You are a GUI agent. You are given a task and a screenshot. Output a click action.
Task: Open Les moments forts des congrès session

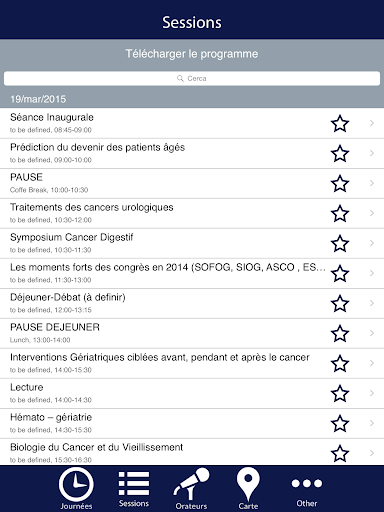coord(192,274)
